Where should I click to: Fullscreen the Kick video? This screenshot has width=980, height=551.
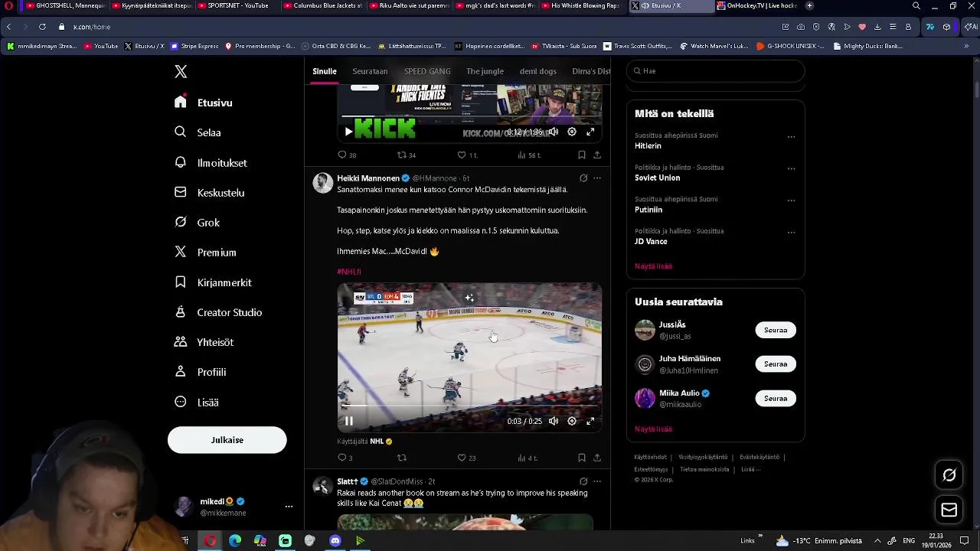590,132
